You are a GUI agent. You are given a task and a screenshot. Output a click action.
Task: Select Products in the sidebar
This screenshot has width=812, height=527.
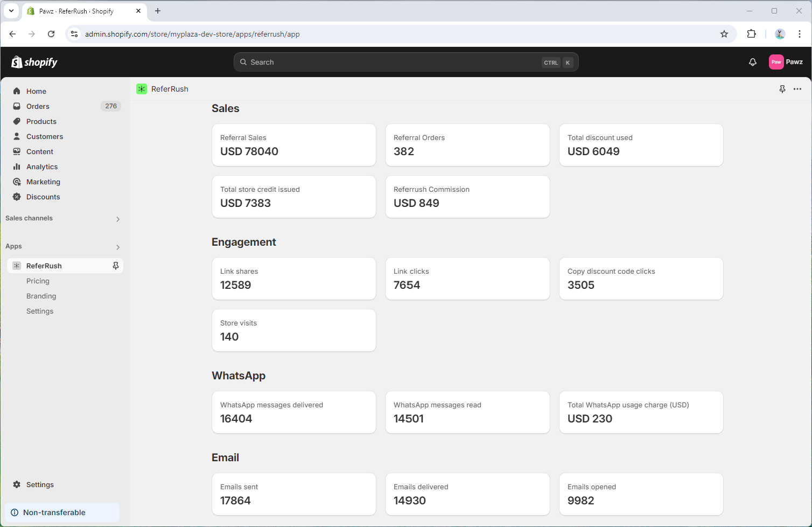41,121
